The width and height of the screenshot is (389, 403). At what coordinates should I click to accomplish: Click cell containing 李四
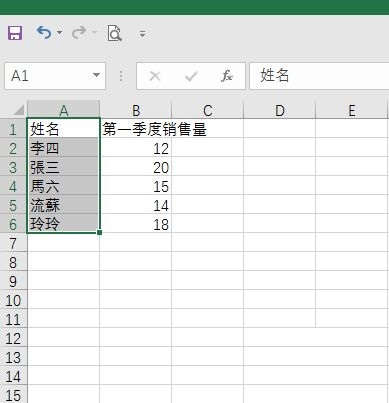[x=63, y=148]
